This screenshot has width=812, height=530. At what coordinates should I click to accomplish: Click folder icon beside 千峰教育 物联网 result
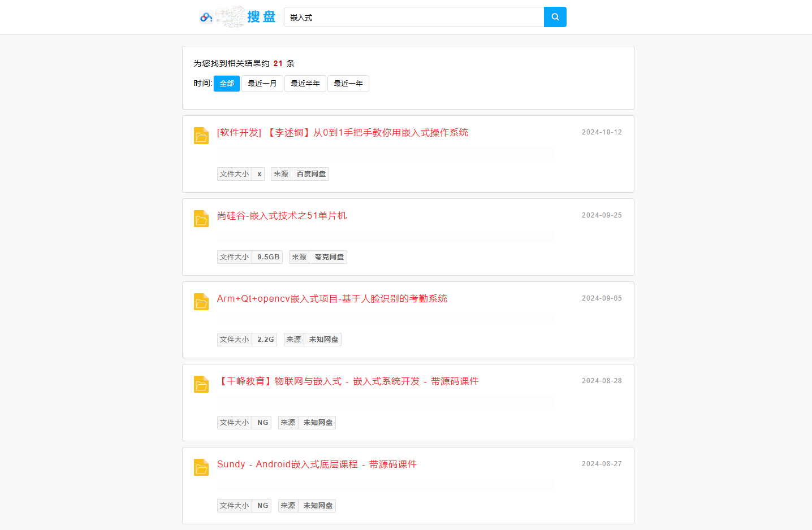click(x=201, y=384)
